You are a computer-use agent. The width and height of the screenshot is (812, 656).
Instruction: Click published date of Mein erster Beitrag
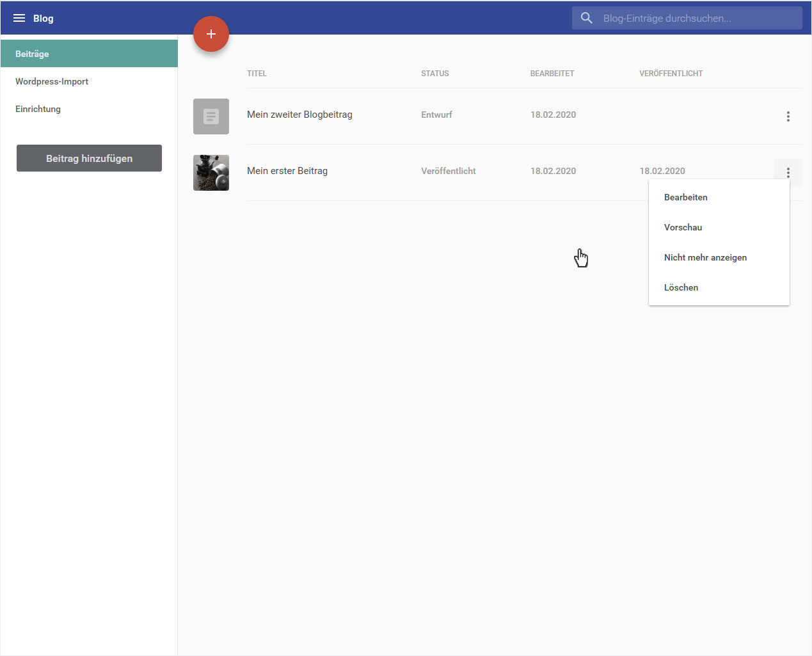coord(662,171)
